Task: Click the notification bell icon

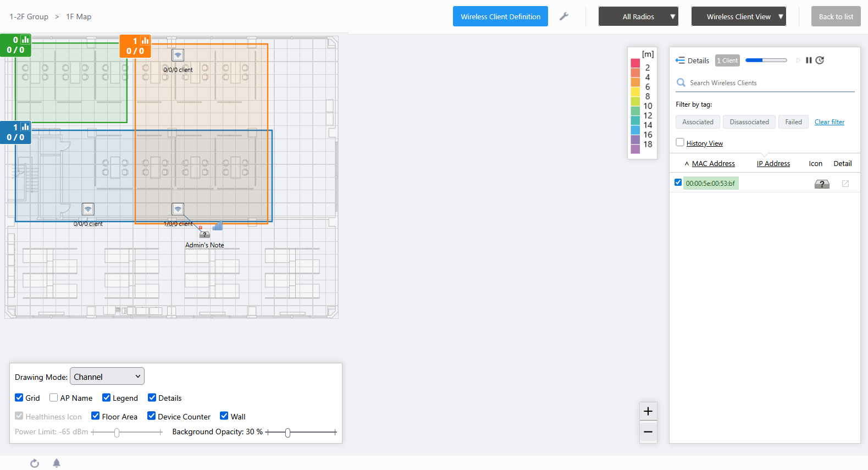Action: 57,463
